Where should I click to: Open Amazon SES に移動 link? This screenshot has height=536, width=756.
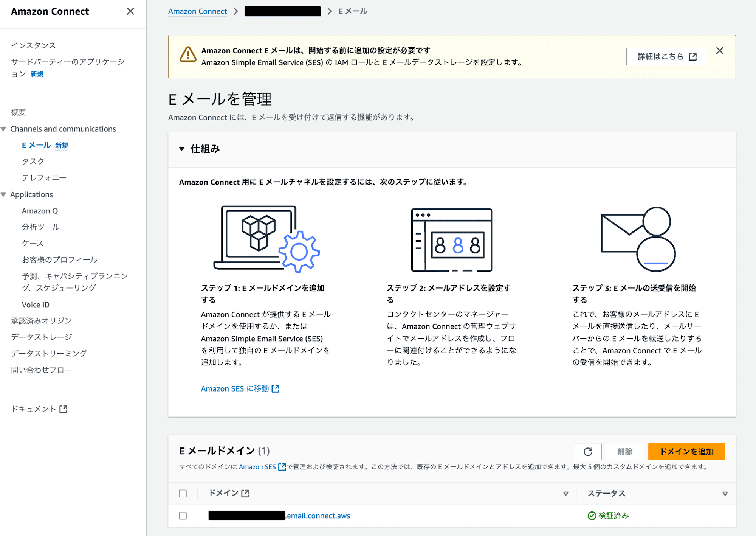pos(240,388)
